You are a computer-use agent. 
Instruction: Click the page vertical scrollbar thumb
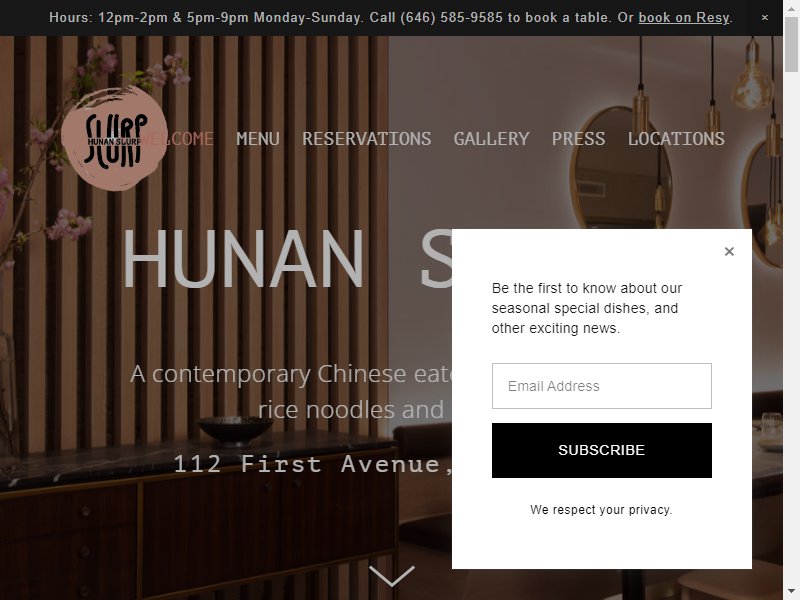791,46
